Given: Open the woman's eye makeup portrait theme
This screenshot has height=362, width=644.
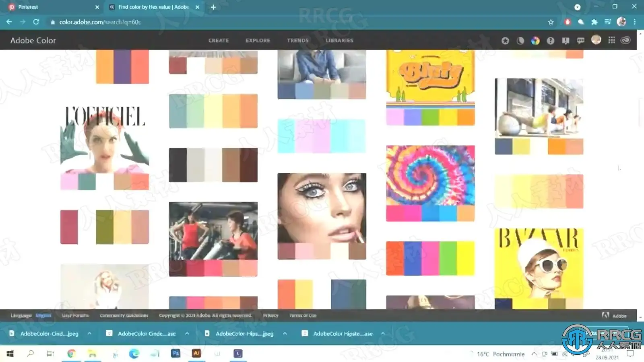Looking at the screenshot, I should [x=322, y=216].
